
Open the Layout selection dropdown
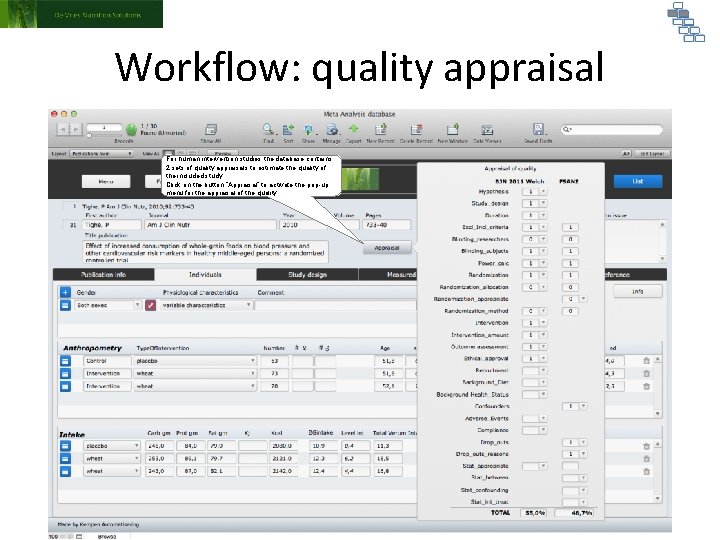point(101,154)
